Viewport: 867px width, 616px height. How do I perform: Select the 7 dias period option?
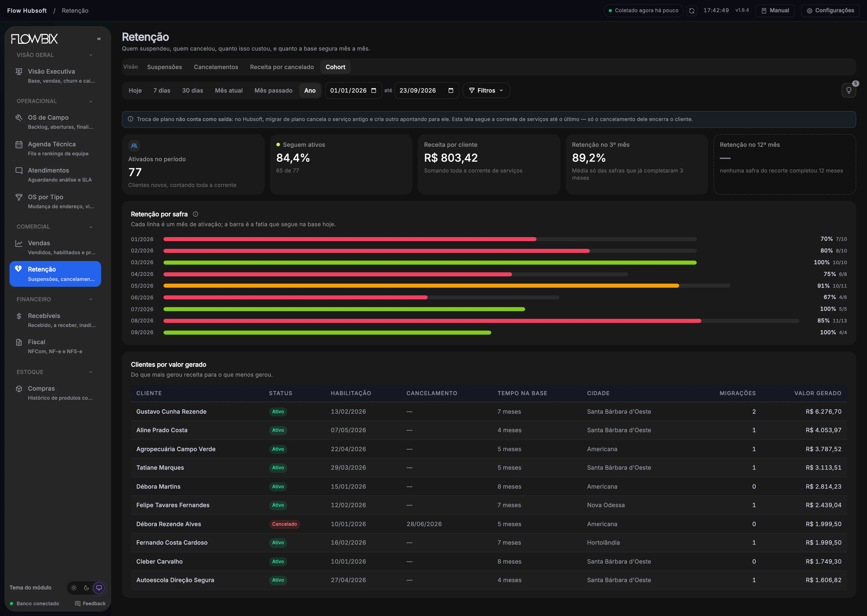(x=162, y=90)
